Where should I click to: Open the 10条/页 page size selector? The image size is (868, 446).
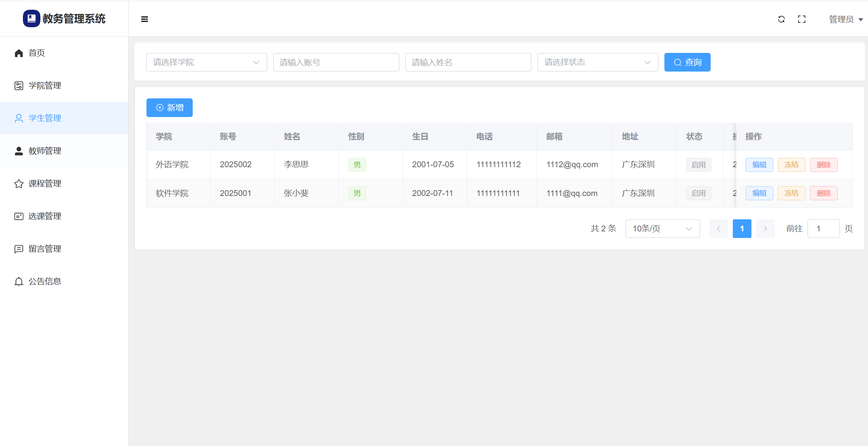pos(662,229)
